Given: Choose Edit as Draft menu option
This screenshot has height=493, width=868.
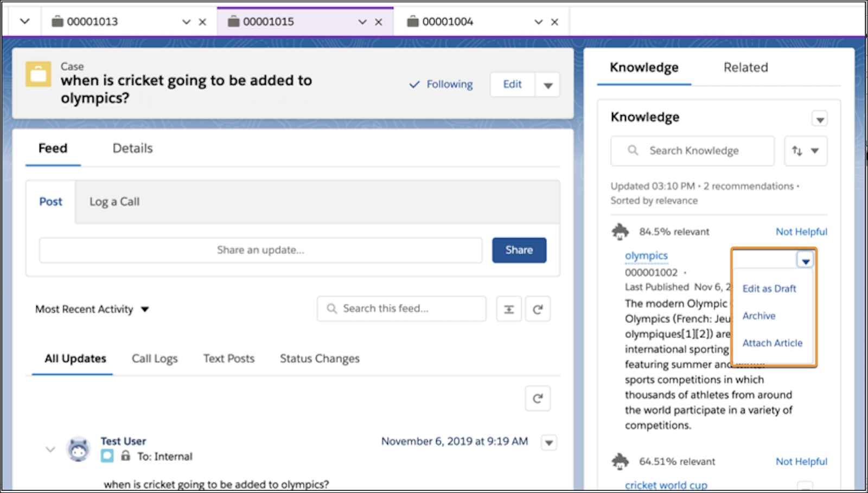Looking at the screenshot, I should click(769, 289).
